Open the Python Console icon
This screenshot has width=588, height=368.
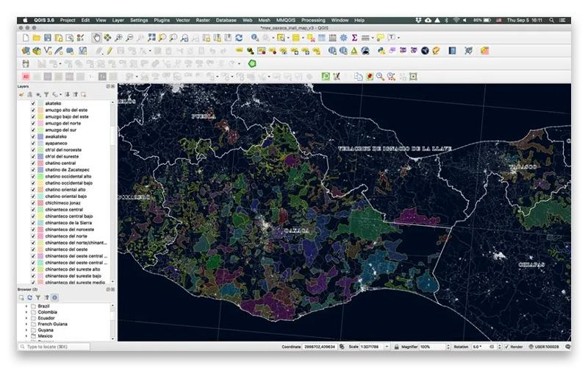click(381, 51)
